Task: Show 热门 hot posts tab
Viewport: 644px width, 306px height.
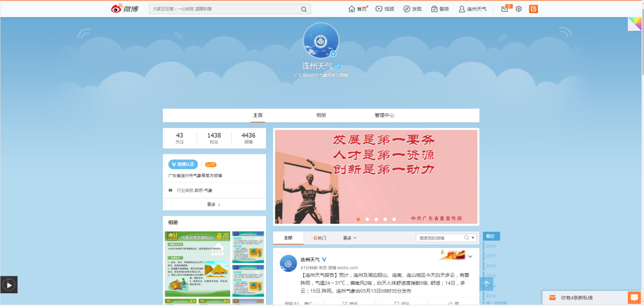Action: point(319,238)
